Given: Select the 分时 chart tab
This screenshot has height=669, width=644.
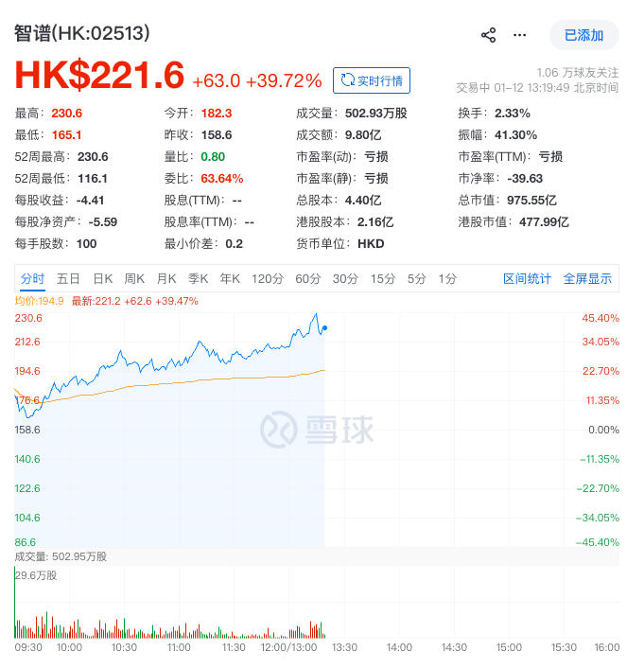Looking at the screenshot, I should (32, 278).
